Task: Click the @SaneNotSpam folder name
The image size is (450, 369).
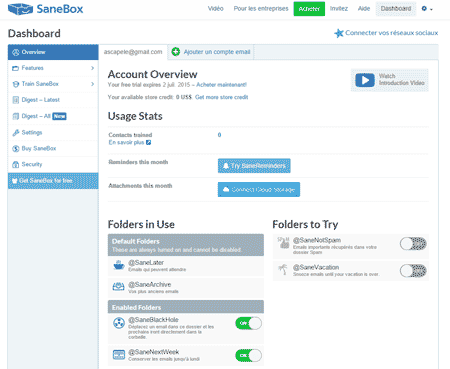Action: coord(317,240)
